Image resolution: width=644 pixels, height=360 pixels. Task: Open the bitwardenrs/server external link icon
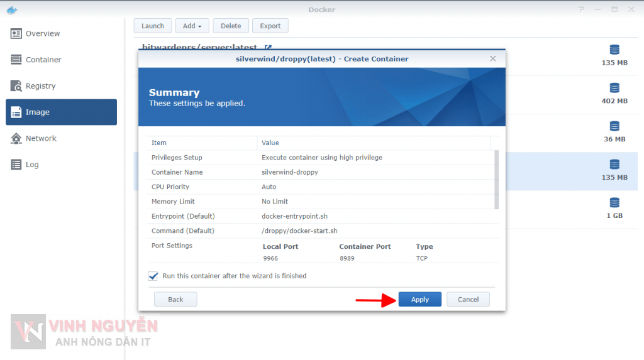(x=268, y=47)
